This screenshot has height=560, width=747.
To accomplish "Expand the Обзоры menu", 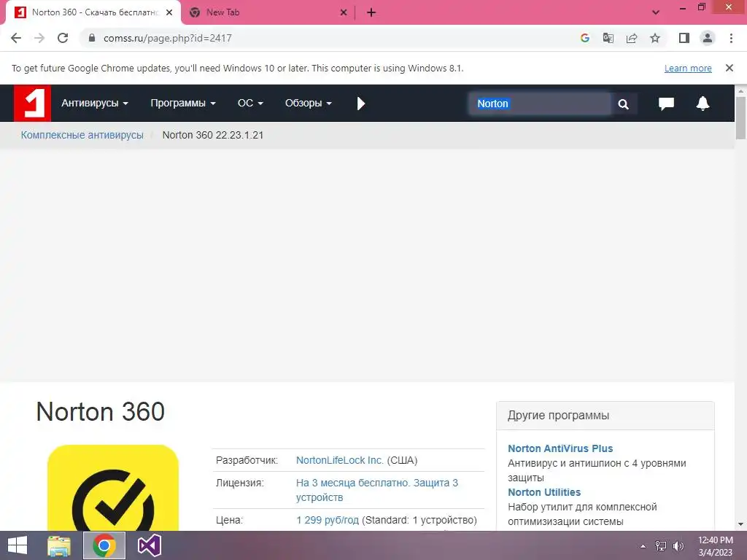I will pyautogui.click(x=309, y=104).
